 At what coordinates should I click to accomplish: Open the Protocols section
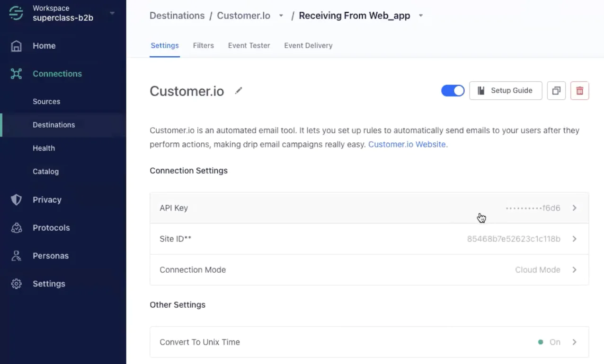pyautogui.click(x=51, y=228)
